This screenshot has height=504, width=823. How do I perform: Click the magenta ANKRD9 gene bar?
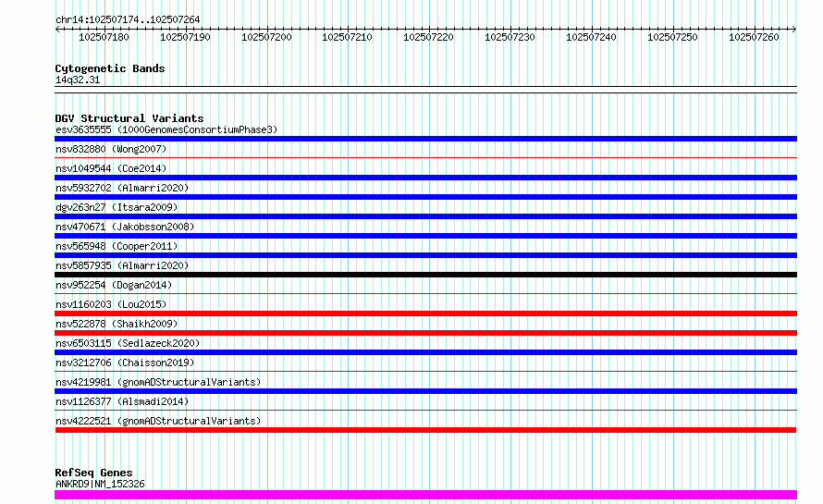coord(425,495)
